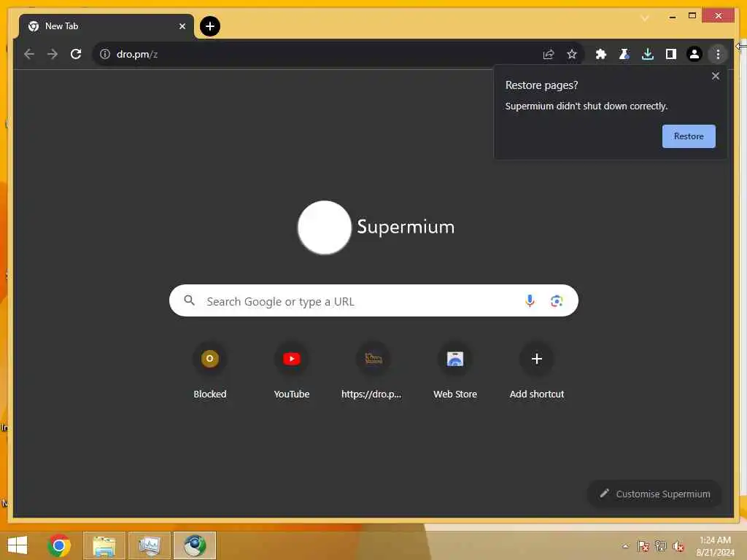Click the Restore button
Image resolution: width=747 pixels, height=560 pixels.
[x=689, y=136]
